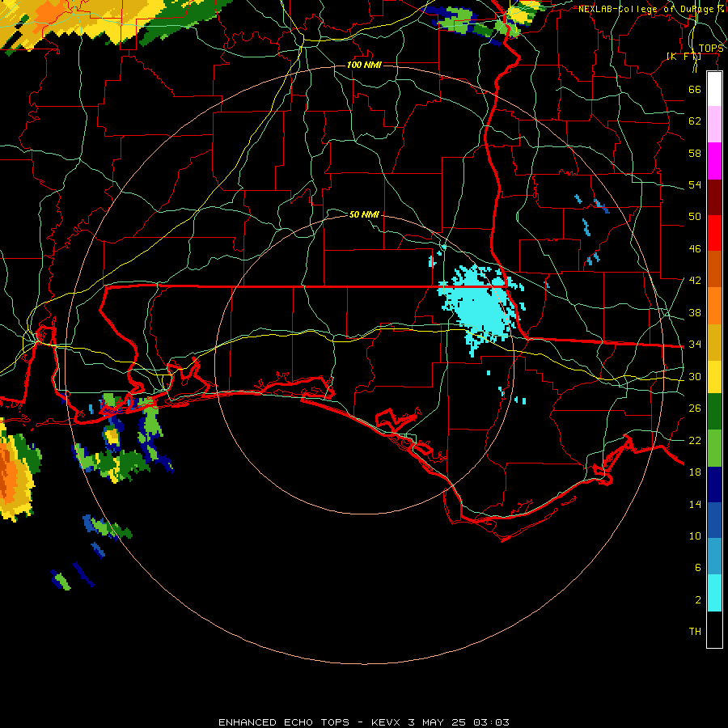Click the 18 value on the scale
Image resolution: width=728 pixels, height=728 pixels.
(695, 472)
